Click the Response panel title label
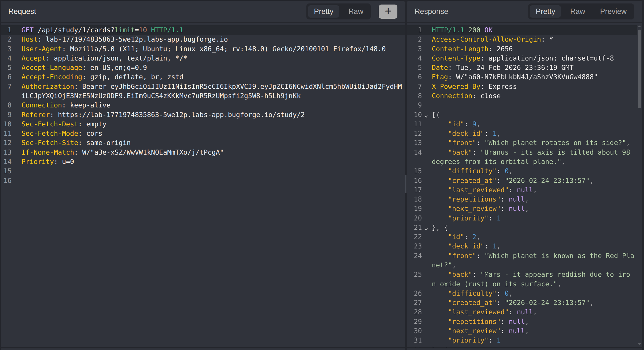 (x=431, y=11)
